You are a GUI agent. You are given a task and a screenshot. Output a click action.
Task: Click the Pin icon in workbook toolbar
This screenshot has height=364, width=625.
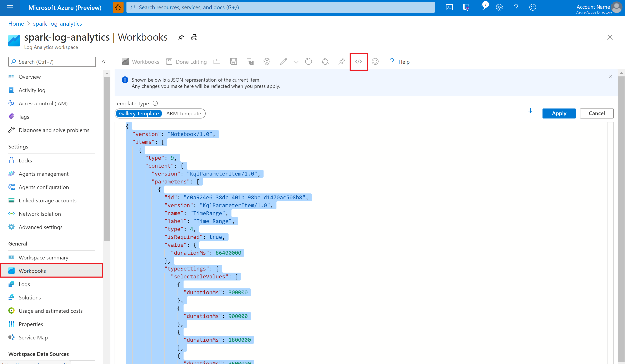coord(342,61)
